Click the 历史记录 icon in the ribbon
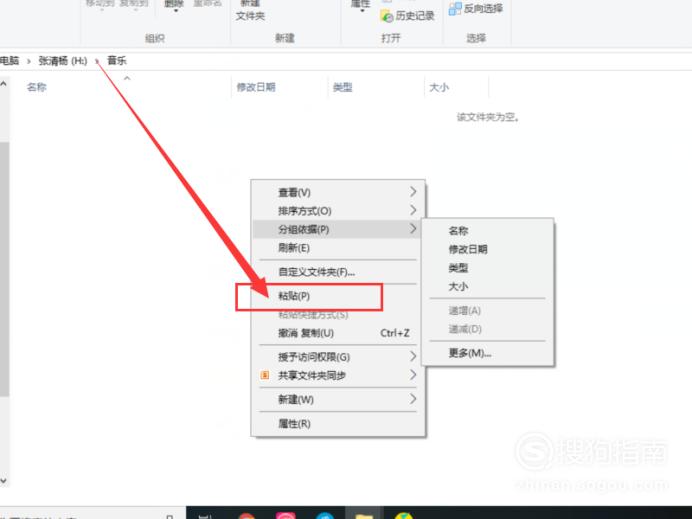The image size is (692, 519). pyautogui.click(x=387, y=16)
